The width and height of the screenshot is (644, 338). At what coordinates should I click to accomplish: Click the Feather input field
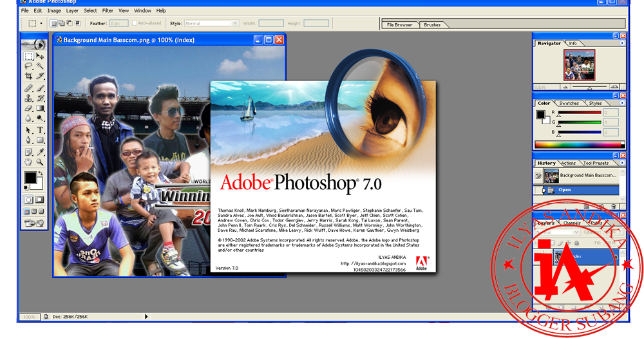tap(118, 23)
